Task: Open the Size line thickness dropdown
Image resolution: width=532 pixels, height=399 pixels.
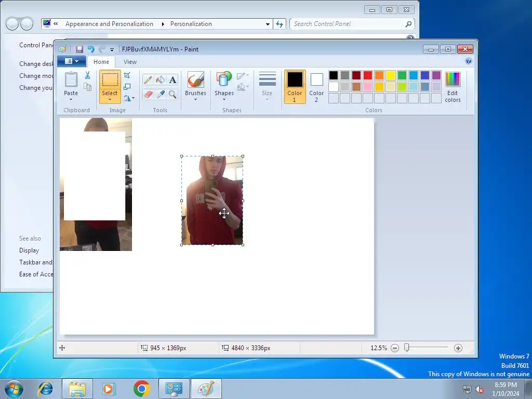Action: point(267,86)
